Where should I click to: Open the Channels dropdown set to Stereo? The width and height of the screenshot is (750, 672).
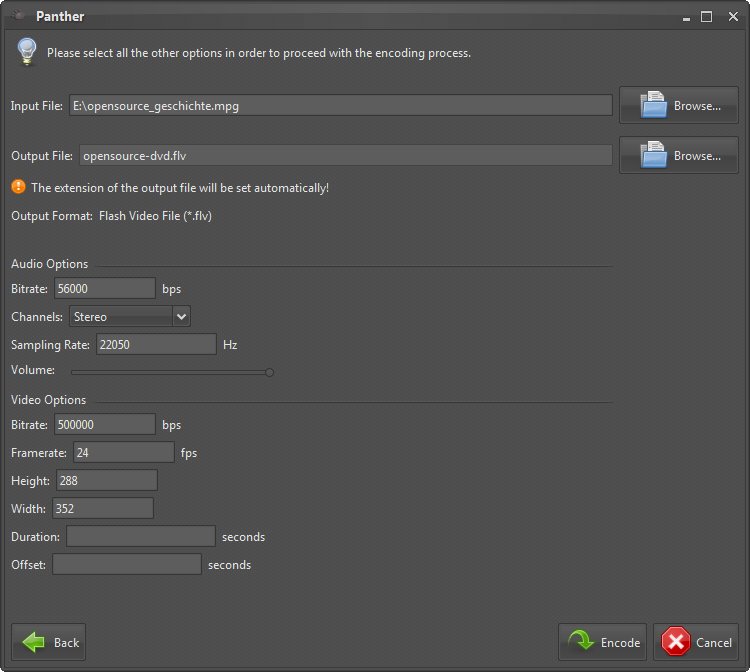(x=129, y=317)
